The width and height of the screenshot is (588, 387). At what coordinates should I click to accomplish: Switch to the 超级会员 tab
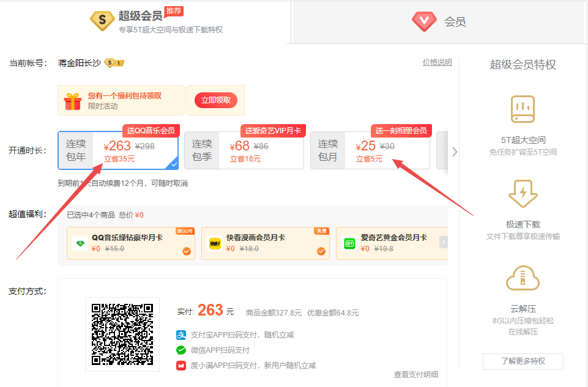[146, 22]
